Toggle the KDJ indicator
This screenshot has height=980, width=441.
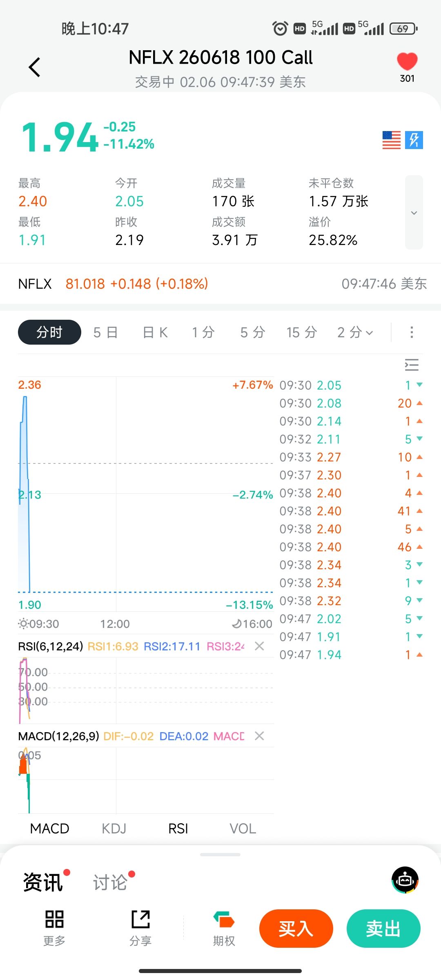(114, 829)
